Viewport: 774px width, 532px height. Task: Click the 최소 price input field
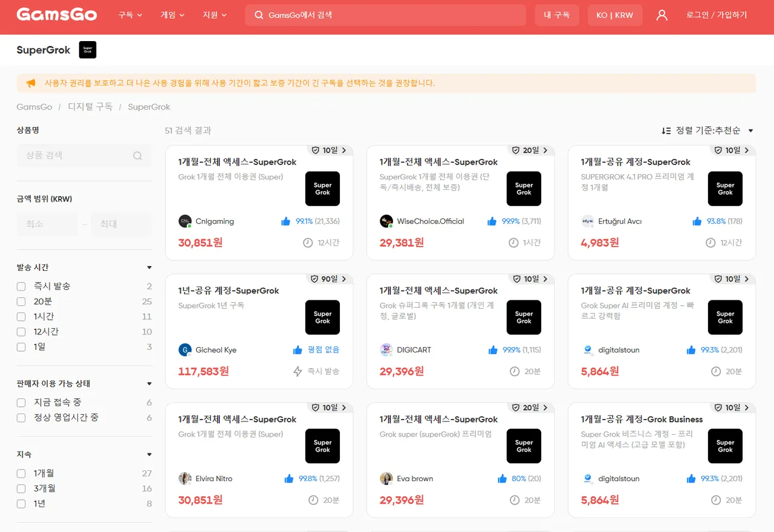pyautogui.click(x=47, y=224)
